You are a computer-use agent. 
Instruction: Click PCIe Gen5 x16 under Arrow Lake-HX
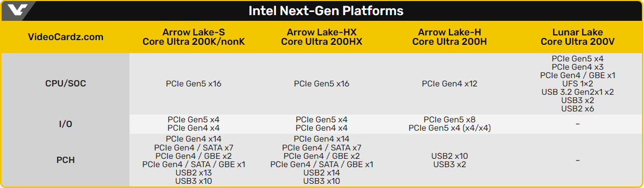point(322,84)
